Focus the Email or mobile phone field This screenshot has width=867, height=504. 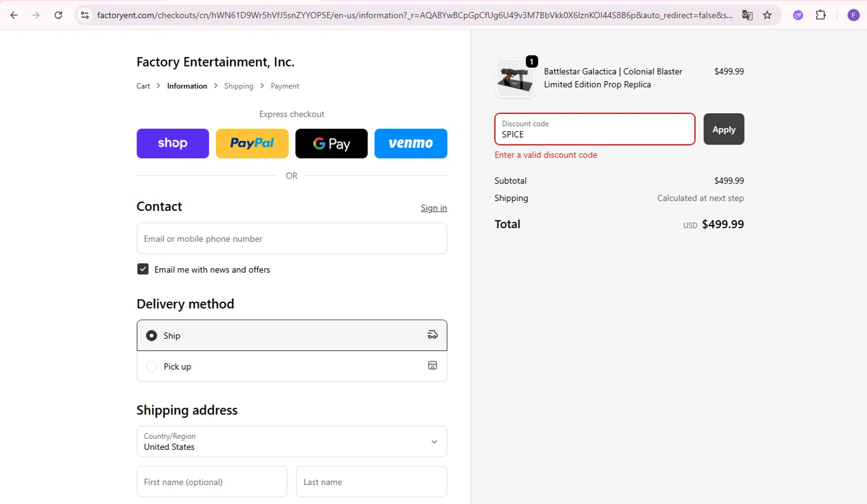pos(292,239)
